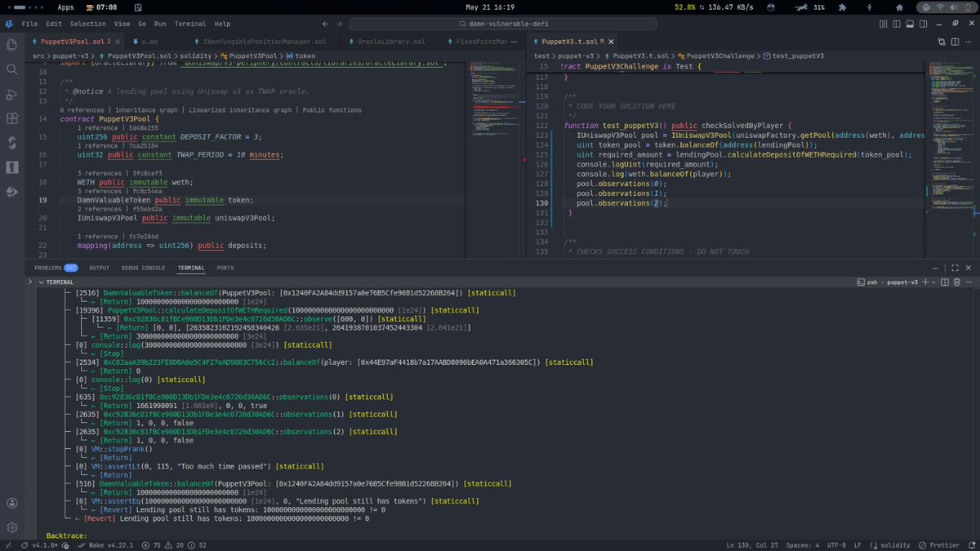Open the Apps menu in the top bar

coord(66,7)
